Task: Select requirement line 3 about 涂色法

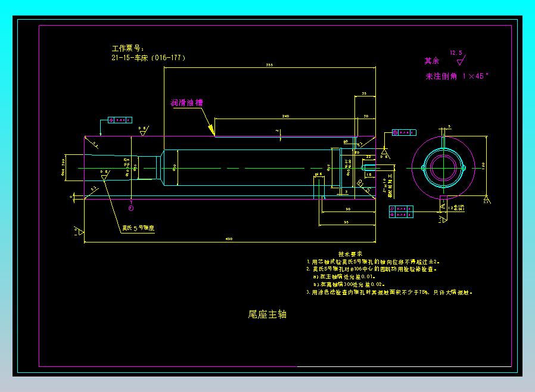Action: pyautogui.click(x=389, y=293)
